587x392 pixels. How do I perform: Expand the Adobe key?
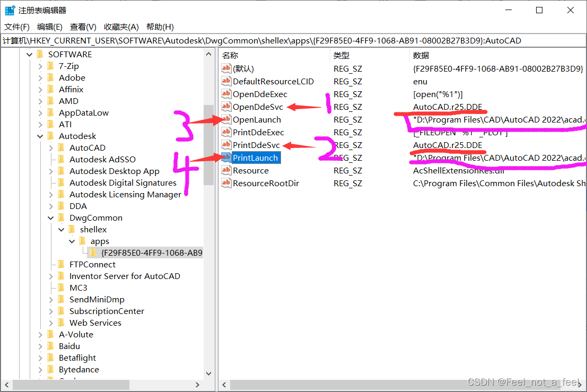[40, 79]
